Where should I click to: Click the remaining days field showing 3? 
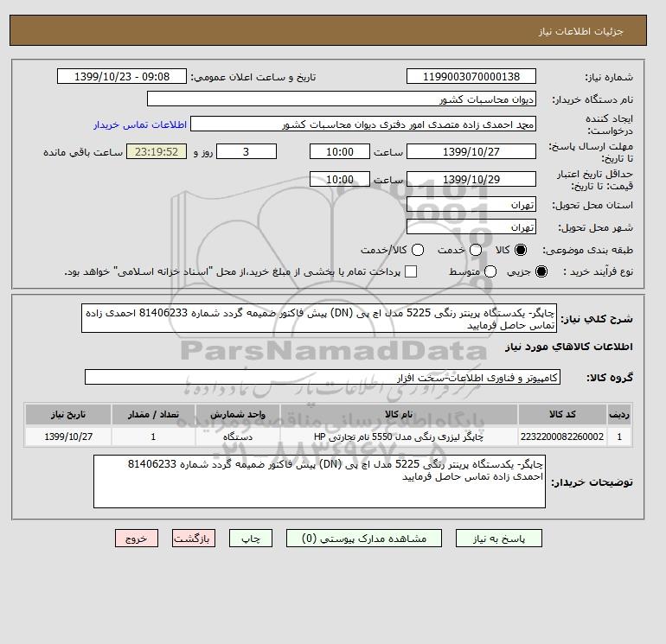[x=247, y=151]
